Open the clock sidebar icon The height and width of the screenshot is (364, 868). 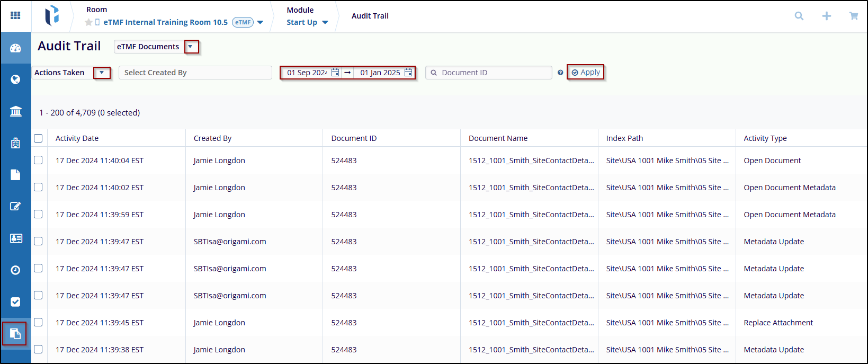[x=15, y=270]
